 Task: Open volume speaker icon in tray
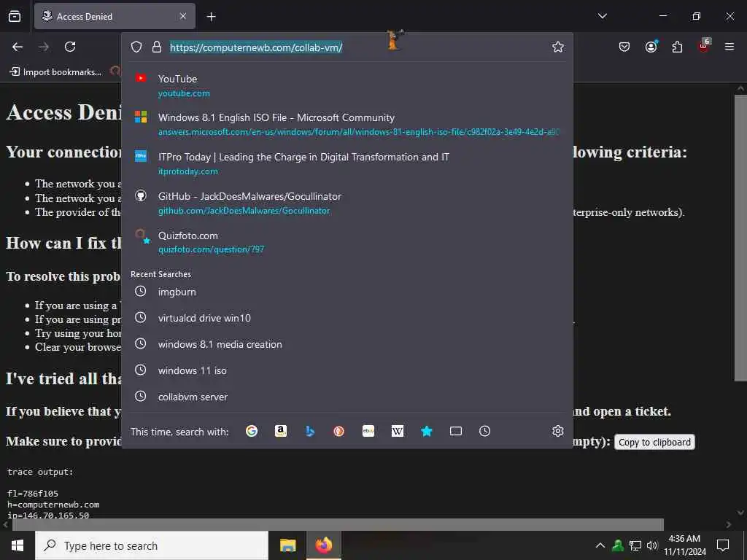click(652, 545)
